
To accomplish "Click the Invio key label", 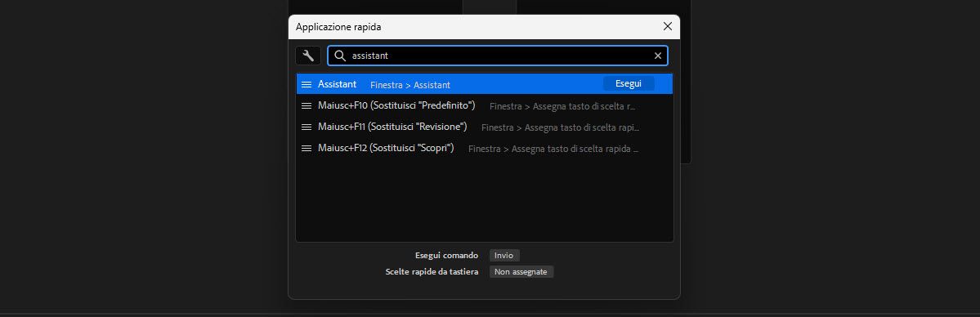I will point(504,255).
